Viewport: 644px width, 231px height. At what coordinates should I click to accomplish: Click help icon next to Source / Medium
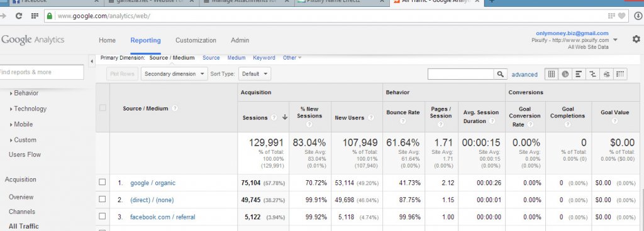point(175,109)
